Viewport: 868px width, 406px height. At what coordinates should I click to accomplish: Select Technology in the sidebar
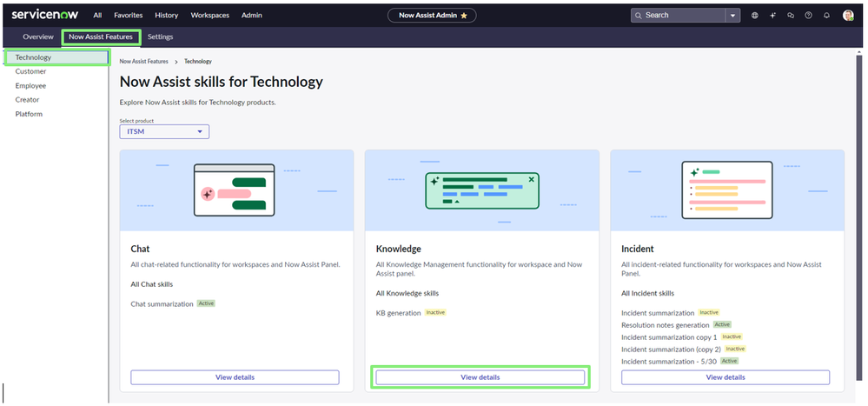[x=57, y=57]
